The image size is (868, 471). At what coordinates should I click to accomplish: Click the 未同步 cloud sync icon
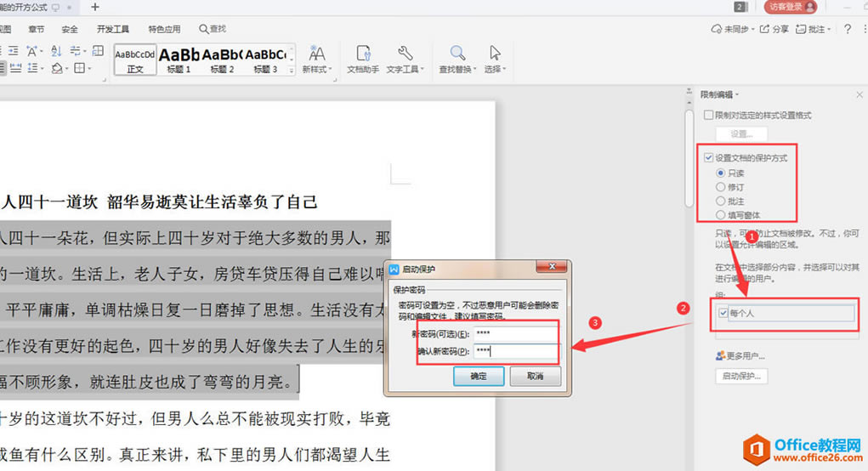point(717,29)
